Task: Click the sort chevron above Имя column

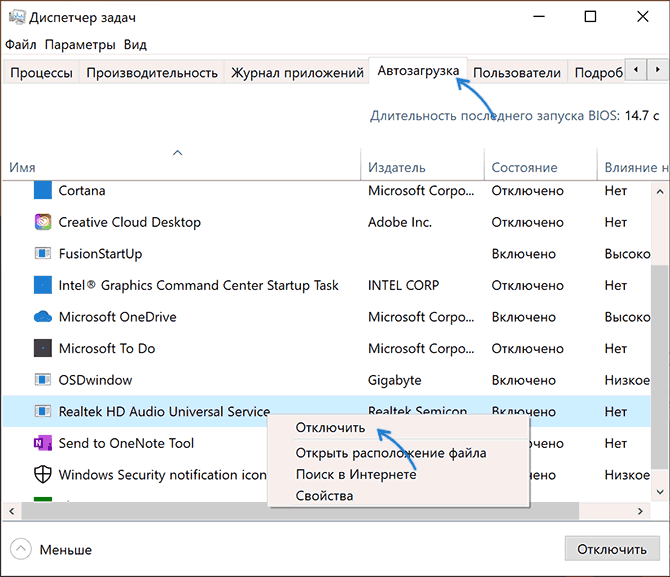Action: pyautogui.click(x=178, y=153)
